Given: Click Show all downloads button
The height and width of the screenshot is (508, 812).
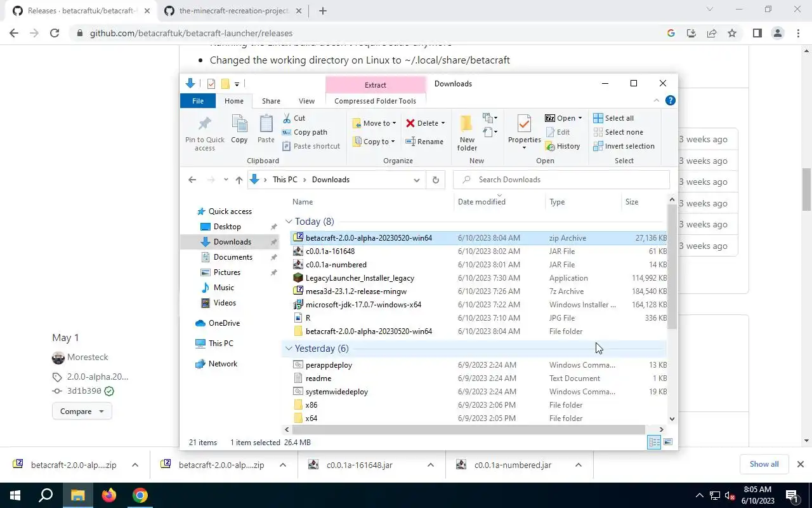Looking at the screenshot, I should tap(764, 464).
